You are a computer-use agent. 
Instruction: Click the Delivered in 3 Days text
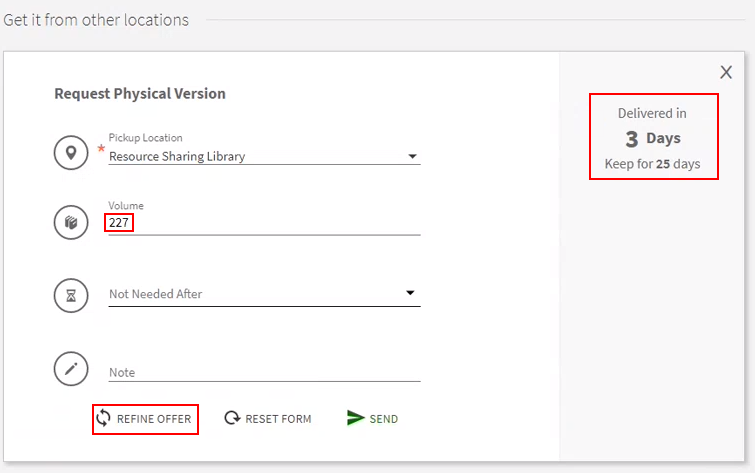652,127
